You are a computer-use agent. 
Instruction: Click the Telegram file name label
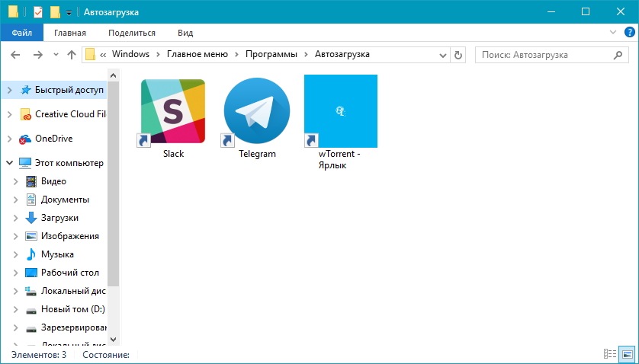[x=257, y=154]
